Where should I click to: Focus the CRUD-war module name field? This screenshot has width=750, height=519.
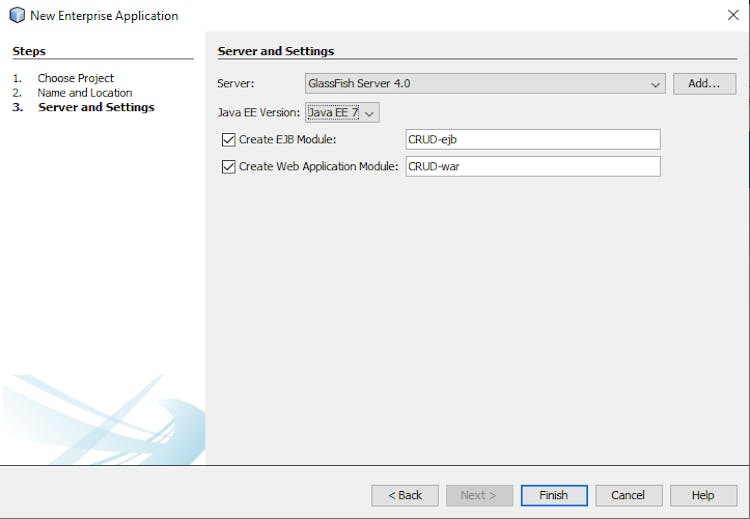point(532,167)
